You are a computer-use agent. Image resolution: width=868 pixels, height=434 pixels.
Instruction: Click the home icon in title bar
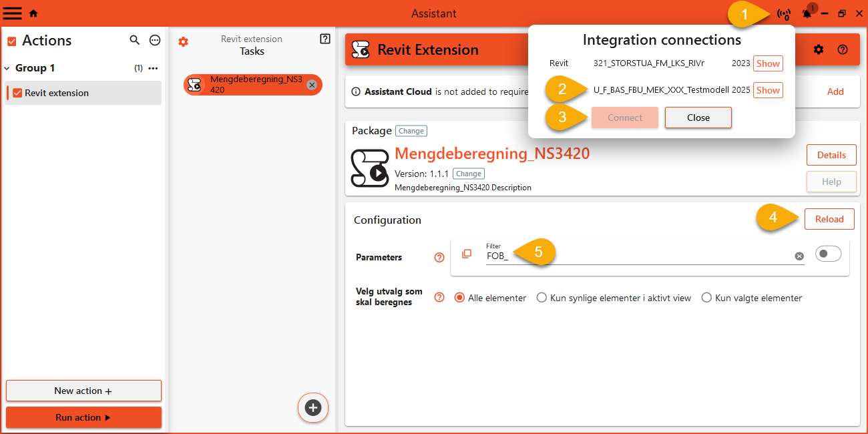click(x=33, y=13)
